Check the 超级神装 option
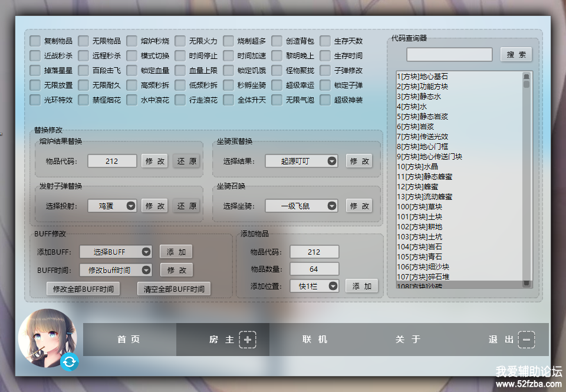566x392 pixels. tap(325, 100)
